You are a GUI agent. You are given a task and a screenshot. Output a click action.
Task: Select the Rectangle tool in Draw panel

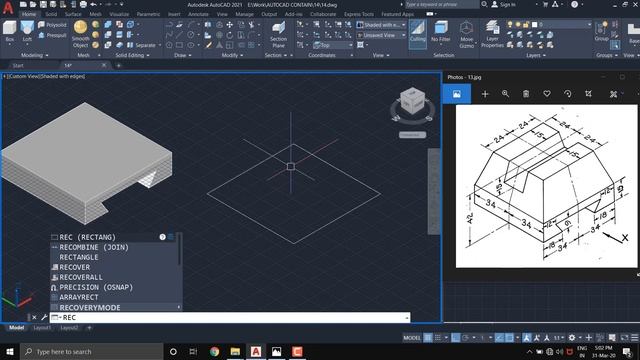click(179, 45)
